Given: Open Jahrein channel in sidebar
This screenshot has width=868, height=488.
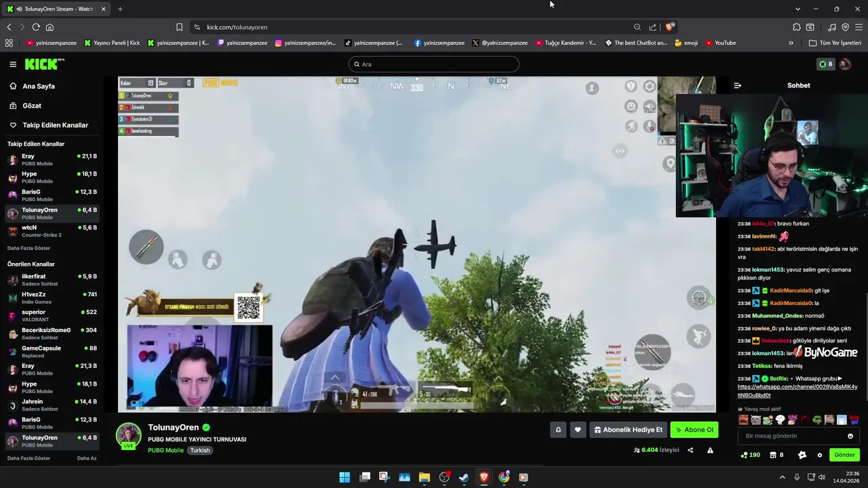Looking at the screenshot, I should coord(52,405).
